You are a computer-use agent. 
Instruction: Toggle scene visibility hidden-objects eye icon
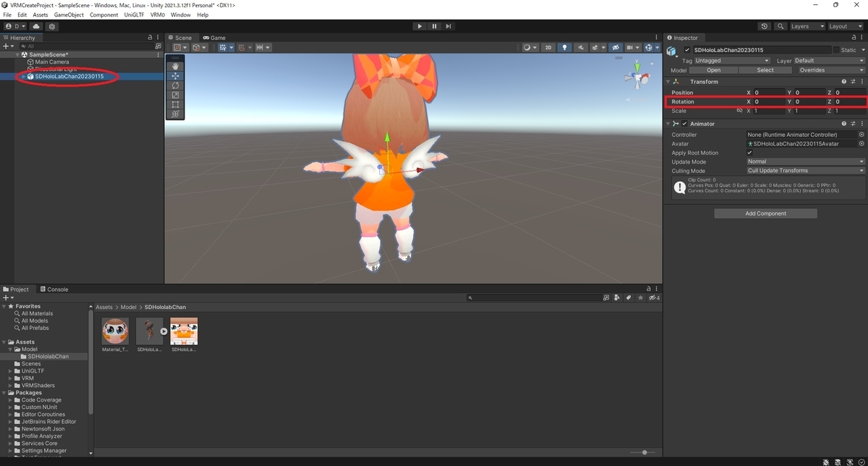616,48
